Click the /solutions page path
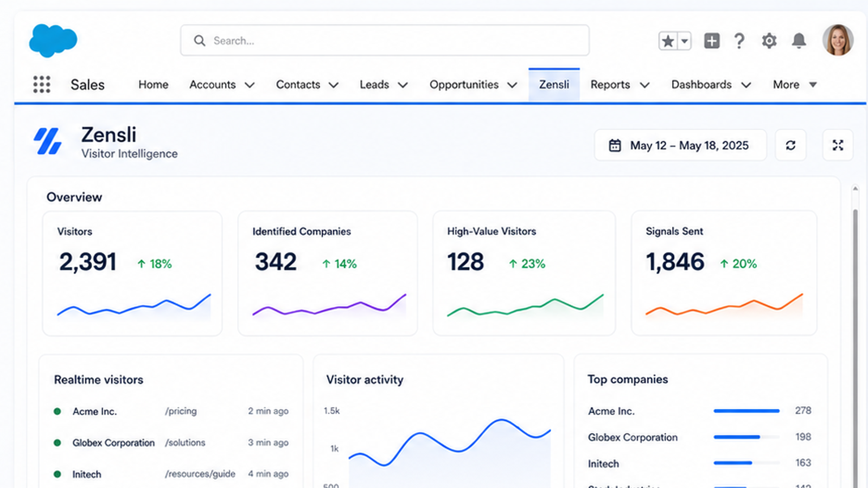Image resolution: width=868 pixels, height=488 pixels. [x=185, y=442]
